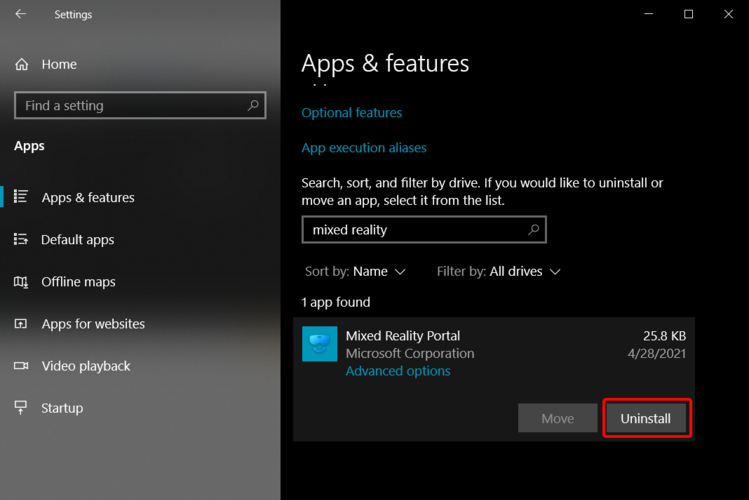Select Offline maps in sidebar
This screenshot has height=500, width=749.
point(140,282)
